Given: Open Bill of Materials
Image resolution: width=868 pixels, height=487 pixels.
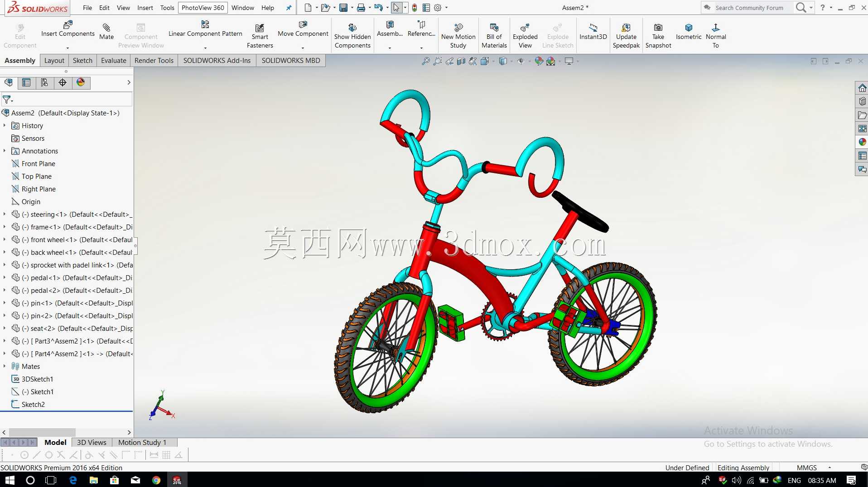Looking at the screenshot, I should click(494, 36).
